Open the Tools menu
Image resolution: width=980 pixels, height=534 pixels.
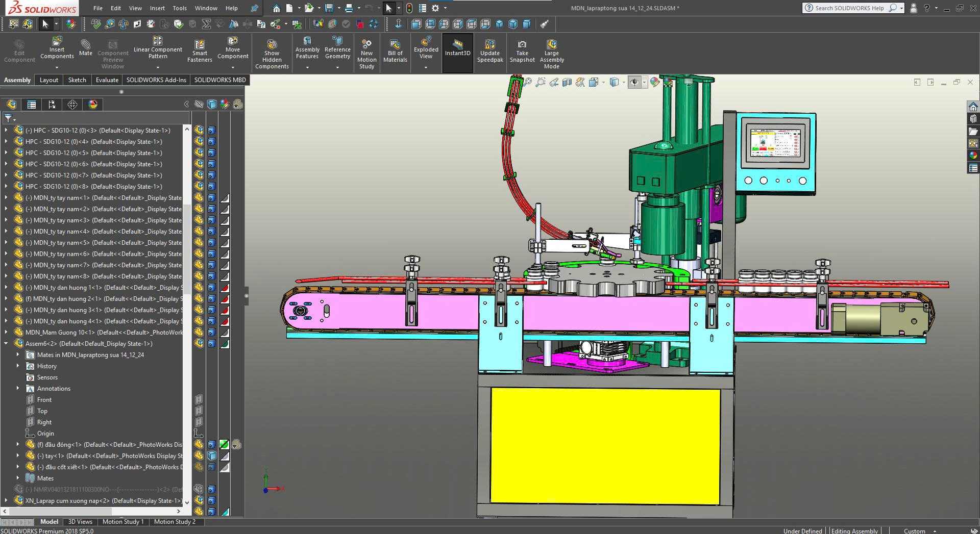(x=180, y=8)
